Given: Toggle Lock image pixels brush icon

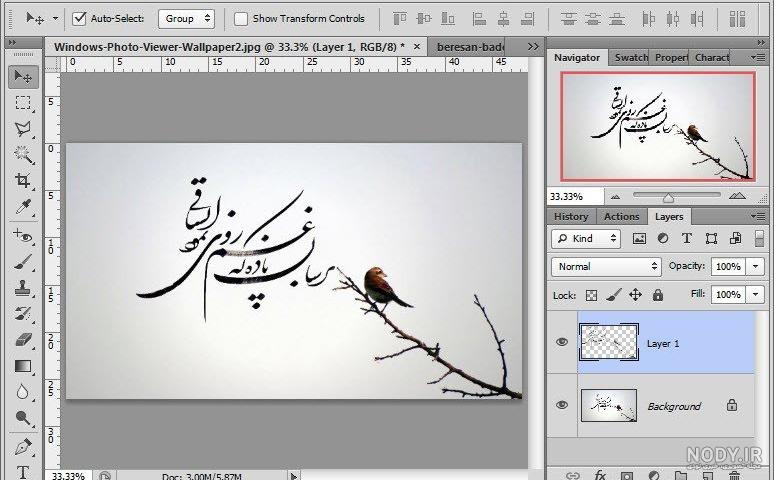Looking at the screenshot, I should coord(613,295).
